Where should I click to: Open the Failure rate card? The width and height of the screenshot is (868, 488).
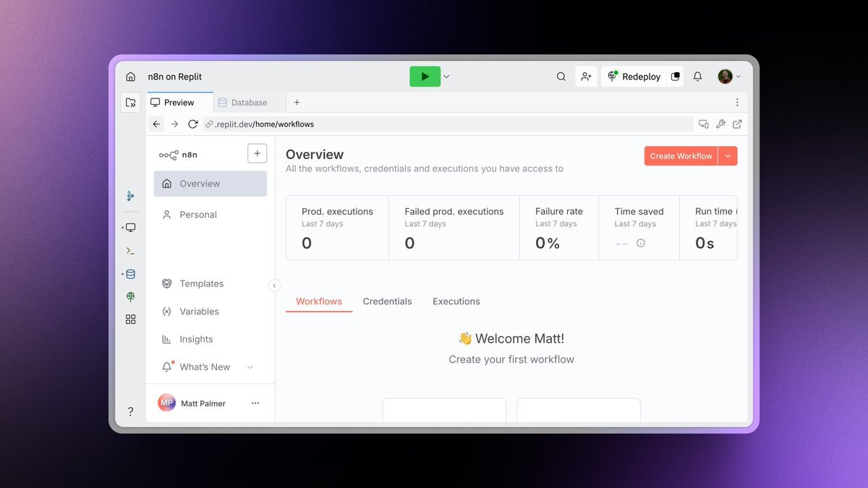(559, 228)
